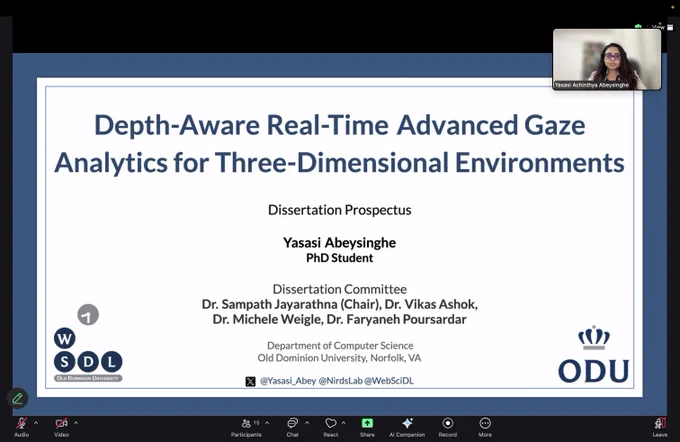This screenshot has width=680, height=442.
Task: Click "Dr. Michele Weigle, Dr. Faryaneh Poursardar" line
Action: coord(340,320)
